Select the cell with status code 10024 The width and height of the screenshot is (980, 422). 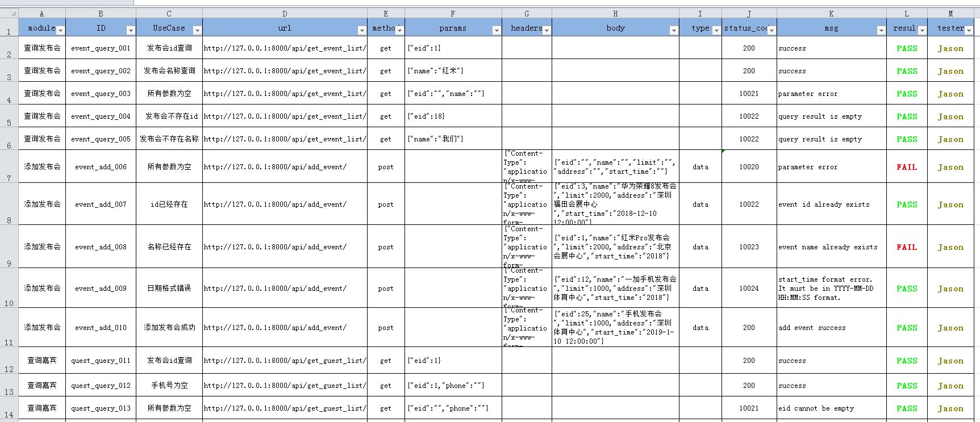click(749, 289)
